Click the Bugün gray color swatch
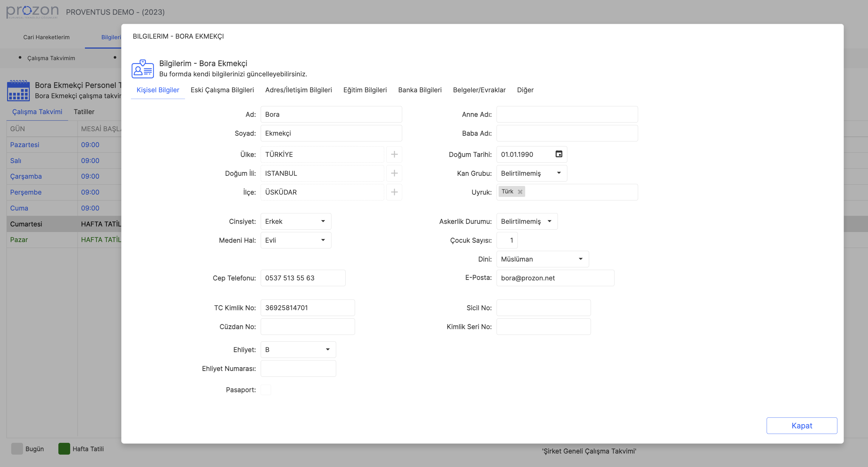Viewport: 868px width, 467px height. 17,448
